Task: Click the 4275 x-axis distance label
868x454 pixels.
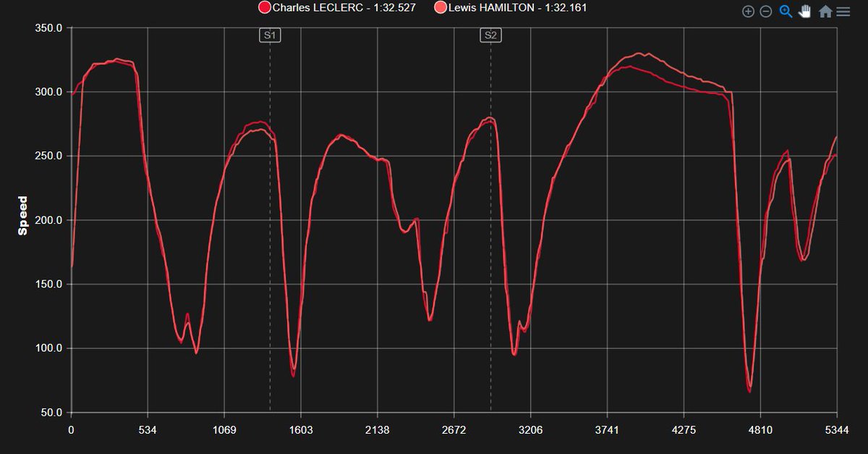Action: [x=684, y=429]
